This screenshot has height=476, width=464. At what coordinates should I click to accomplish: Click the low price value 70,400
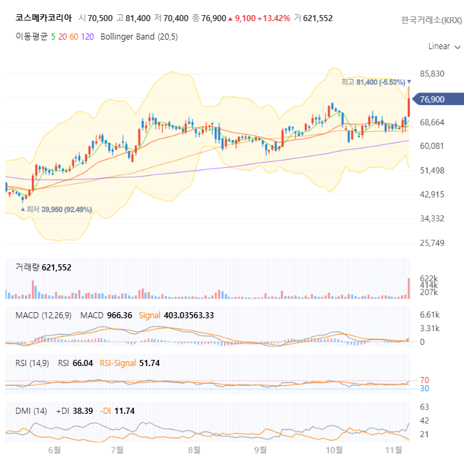coord(176,18)
